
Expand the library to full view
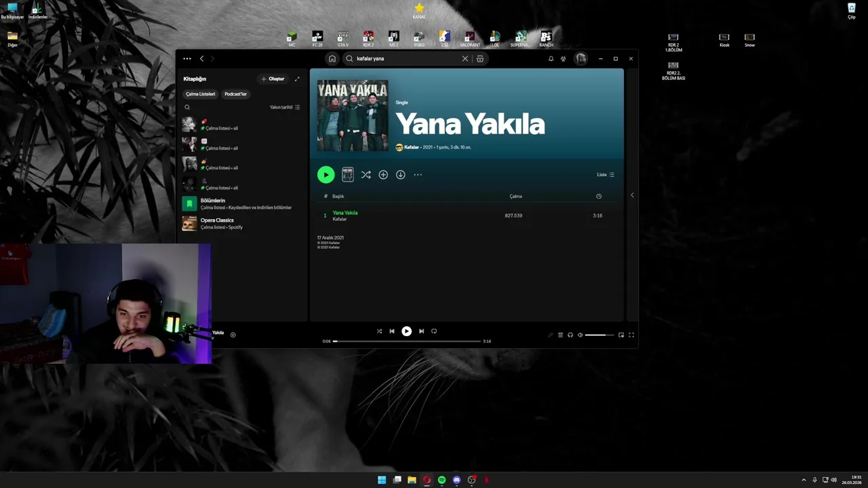click(297, 79)
